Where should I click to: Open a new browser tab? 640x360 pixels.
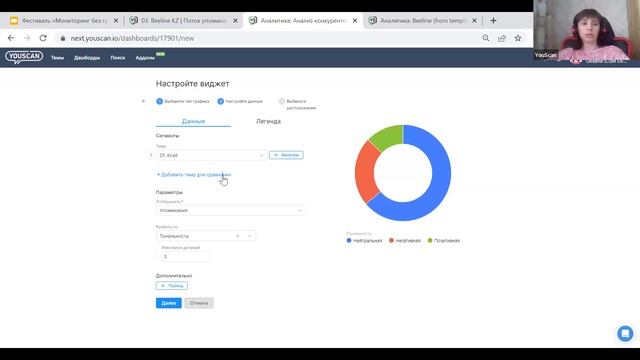pyautogui.click(x=493, y=20)
